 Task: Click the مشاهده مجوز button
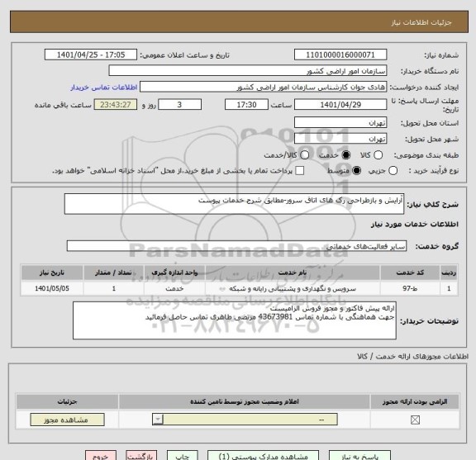click(68, 420)
